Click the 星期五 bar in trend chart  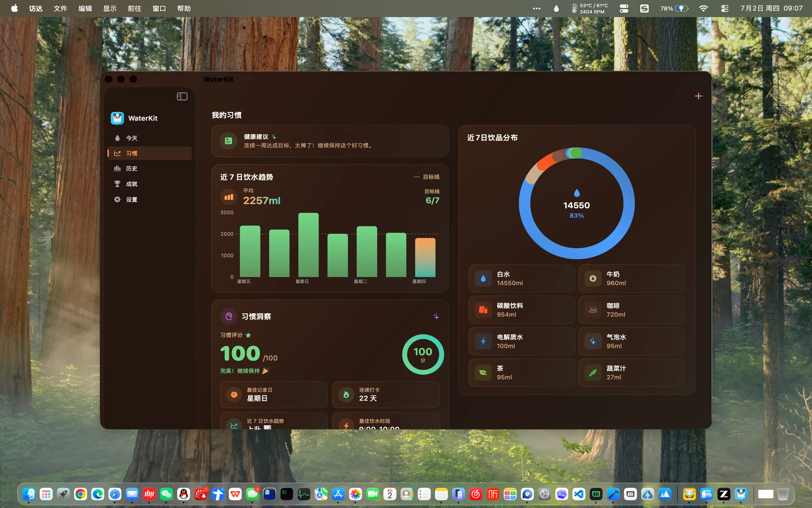250,251
